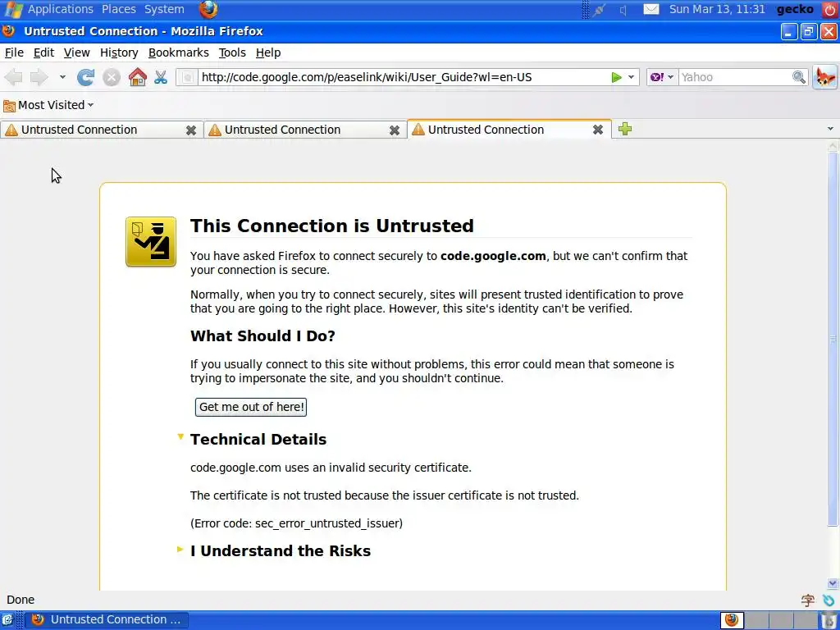
Task: Click the trash icon in bottom panel
Action: [x=829, y=620]
